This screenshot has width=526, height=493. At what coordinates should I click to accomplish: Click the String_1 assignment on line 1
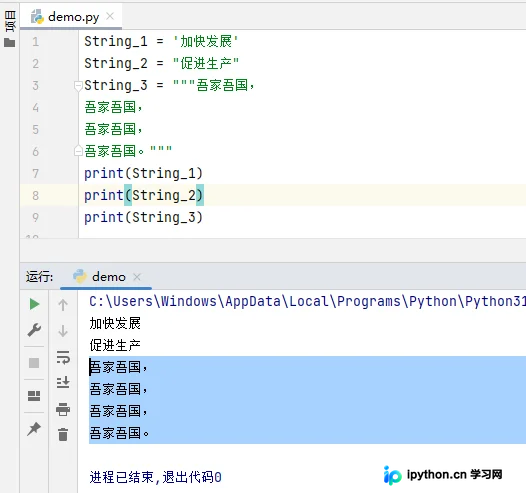161,42
